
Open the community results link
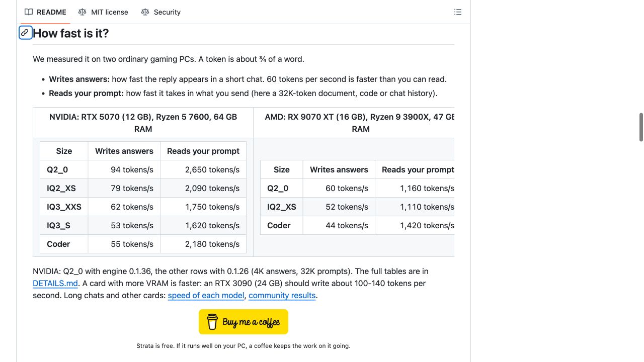[x=282, y=295]
